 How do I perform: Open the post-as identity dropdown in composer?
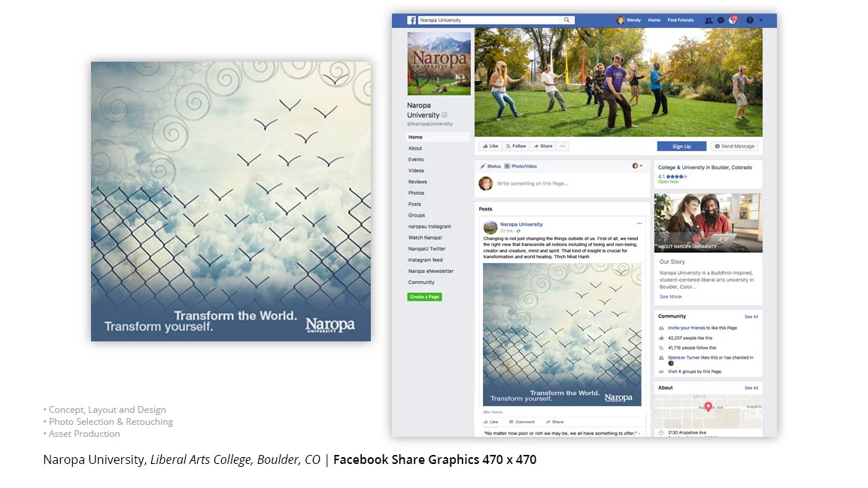[x=637, y=166]
